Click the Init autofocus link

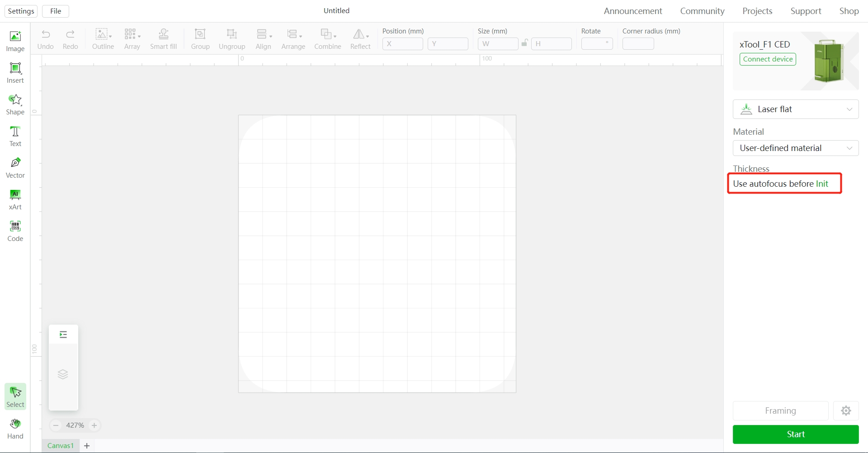[822, 184]
